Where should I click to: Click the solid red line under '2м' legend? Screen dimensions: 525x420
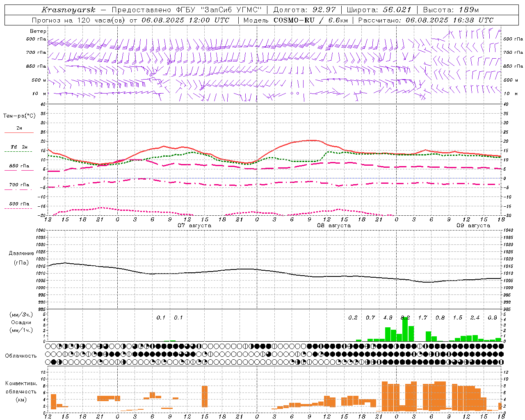coord(19,132)
